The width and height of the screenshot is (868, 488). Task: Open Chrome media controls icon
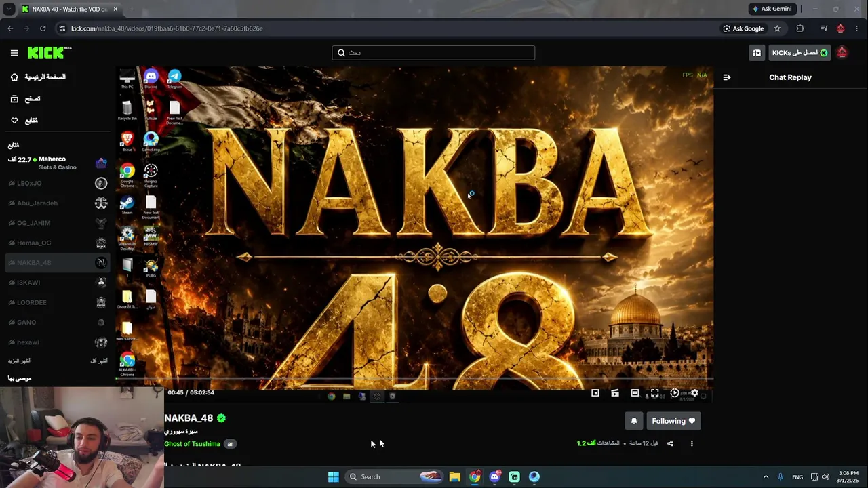coord(824,28)
